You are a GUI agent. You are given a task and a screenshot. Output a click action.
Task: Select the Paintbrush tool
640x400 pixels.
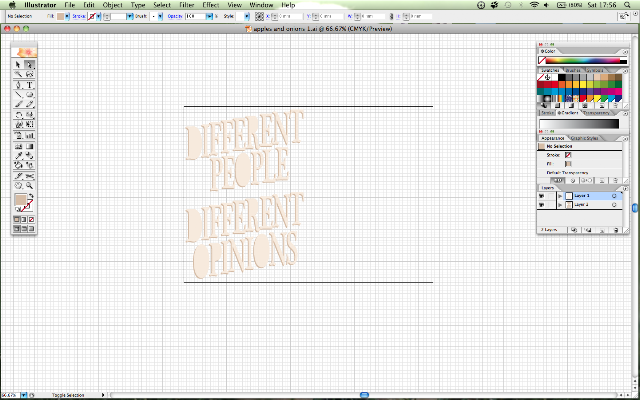tap(18, 104)
